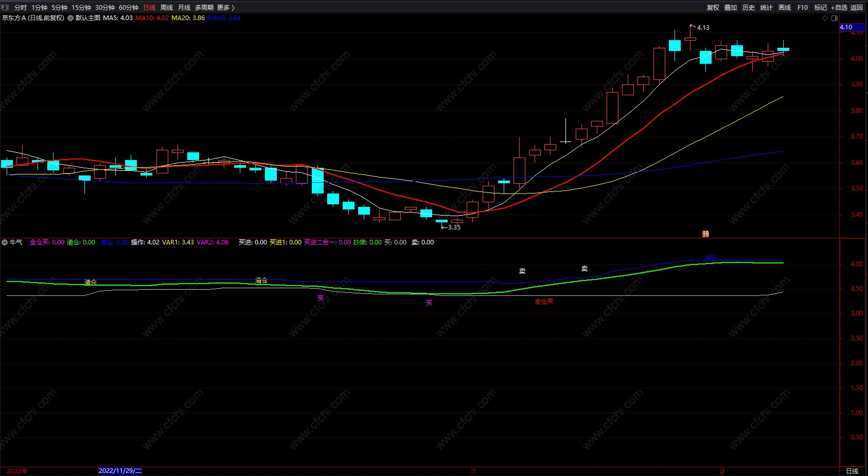Click the 标记 mark button
Screen dimensions: 868x476
pyautogui.click(x=821, y=8)
